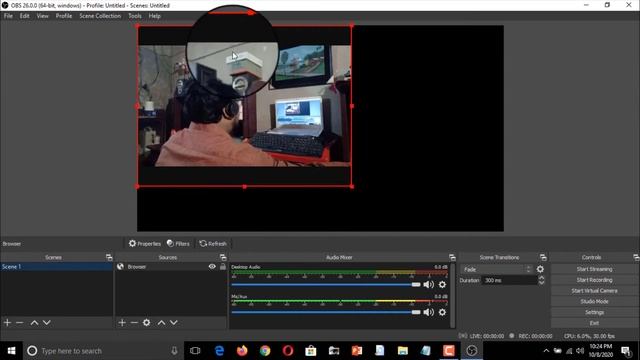Open Task View on the taskbar

tap(195, 351)
